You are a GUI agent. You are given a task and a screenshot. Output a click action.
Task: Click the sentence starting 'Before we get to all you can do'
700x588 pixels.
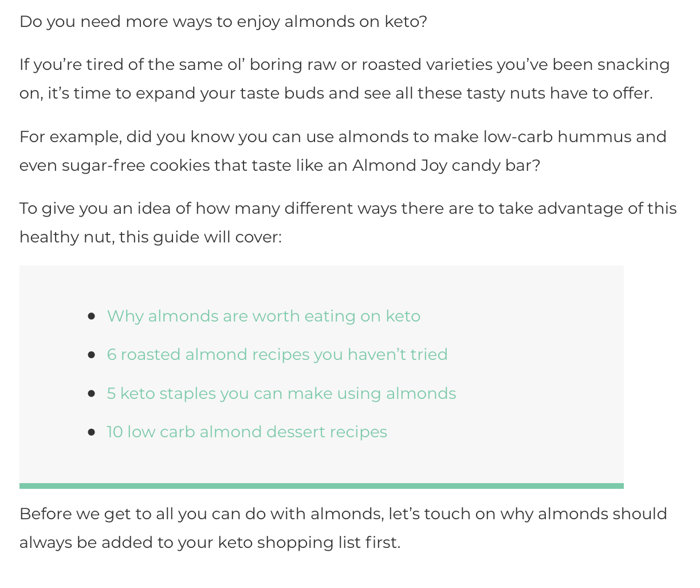(343, 528)
